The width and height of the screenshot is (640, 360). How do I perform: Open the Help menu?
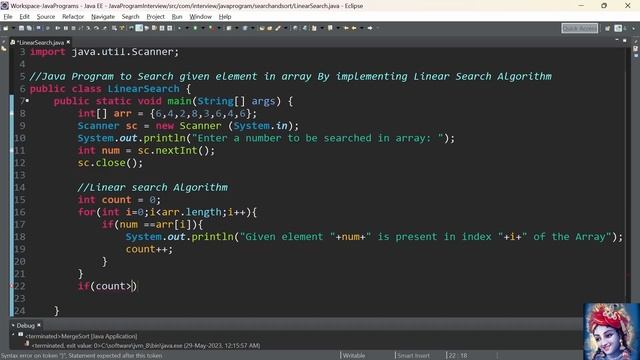(x=225, y=17)
